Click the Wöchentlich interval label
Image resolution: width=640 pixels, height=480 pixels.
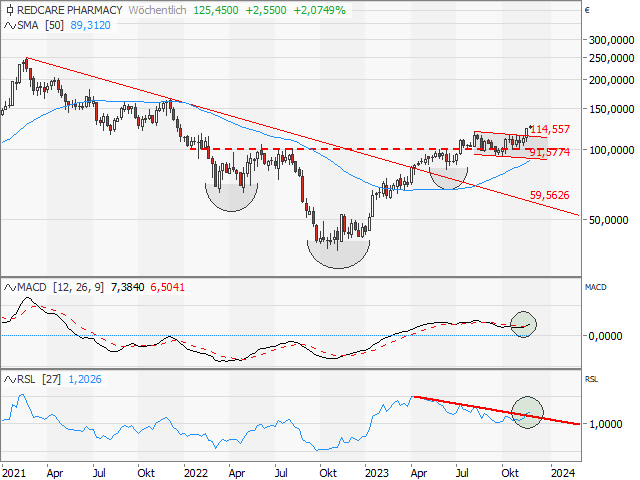(x=157, y=10)
